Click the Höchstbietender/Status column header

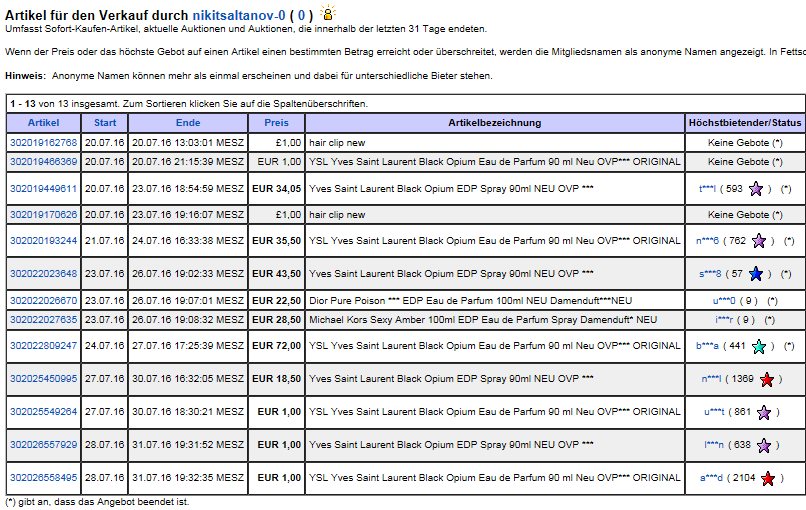click(745, 122)
